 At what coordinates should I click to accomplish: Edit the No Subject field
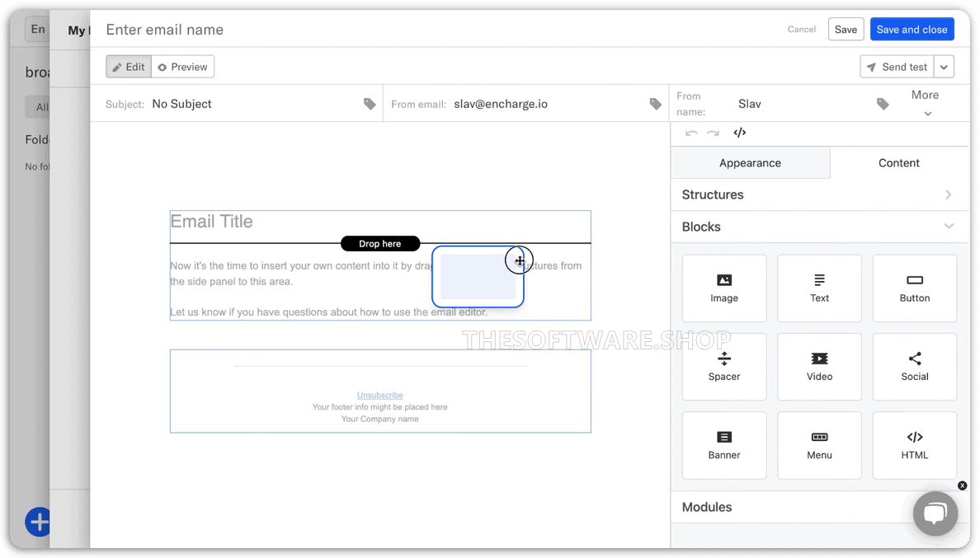coord(181,104)
